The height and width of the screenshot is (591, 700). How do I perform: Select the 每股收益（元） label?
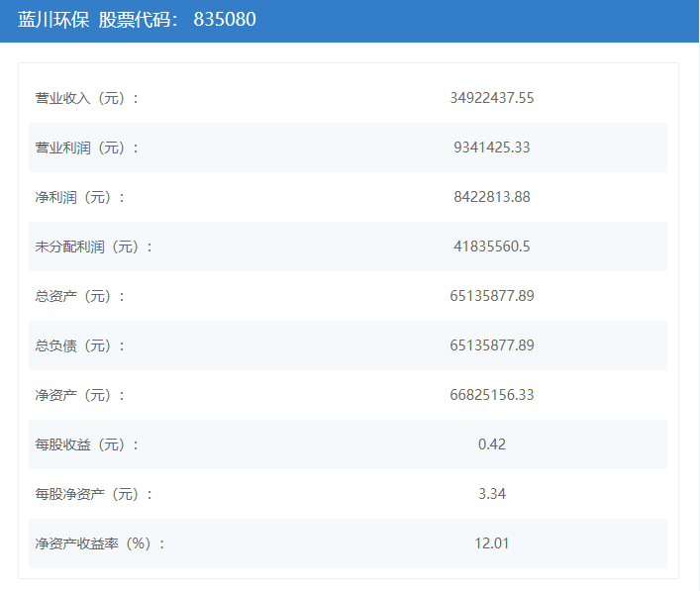(87, 444)
